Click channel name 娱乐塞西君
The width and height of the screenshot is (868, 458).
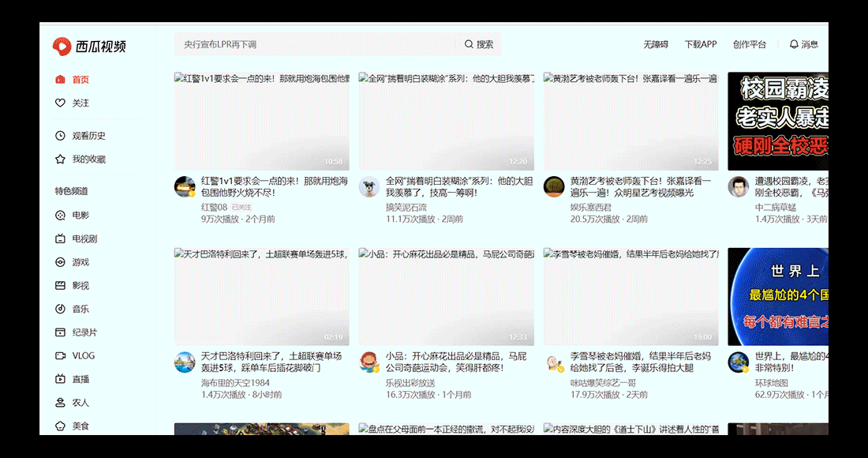[x=591, y=207]
